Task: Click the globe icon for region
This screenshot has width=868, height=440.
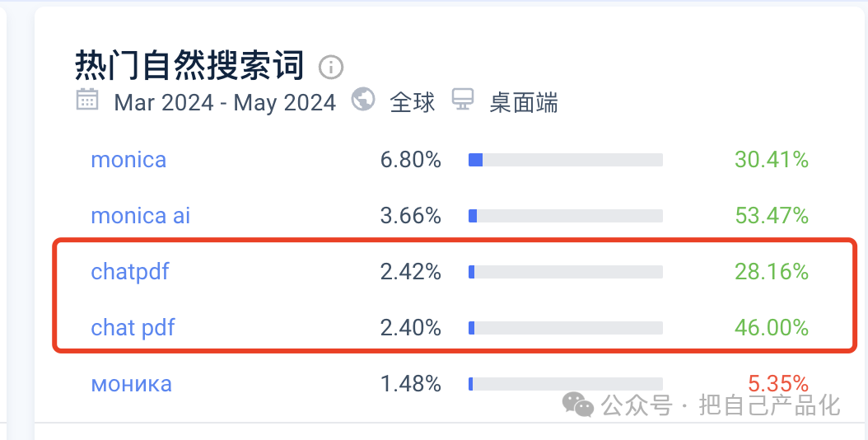Action: (x=363, y=100)
